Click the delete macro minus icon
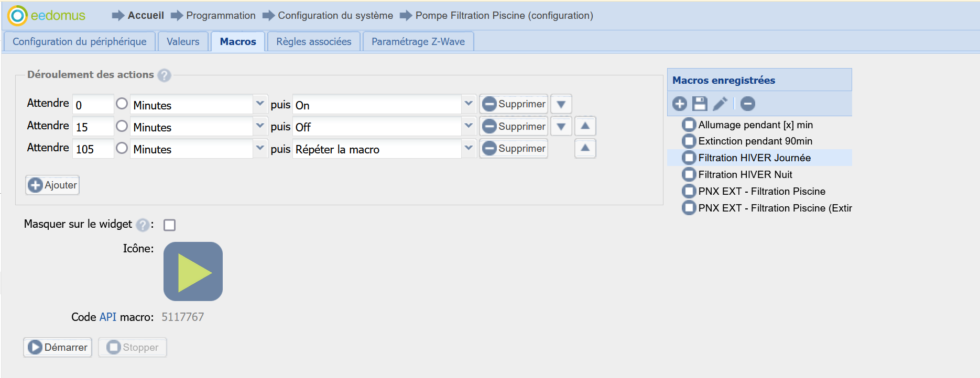 [748, 104]
